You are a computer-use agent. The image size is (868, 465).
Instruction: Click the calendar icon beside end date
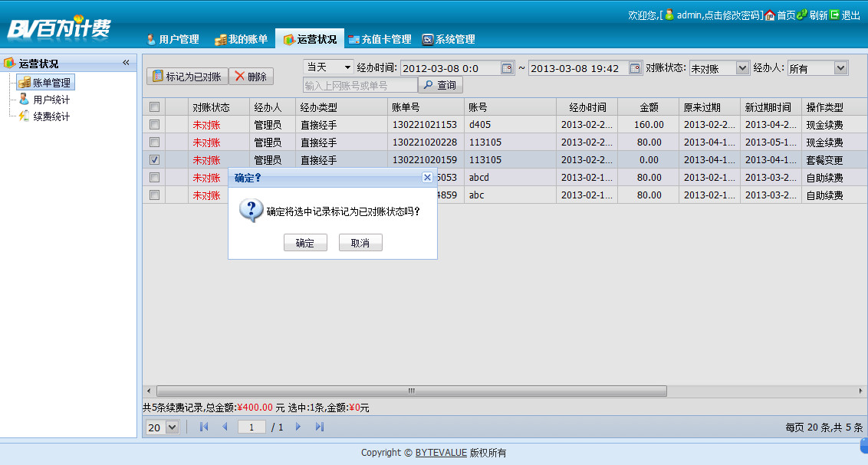pyautogui.click(x=635, y=68)
